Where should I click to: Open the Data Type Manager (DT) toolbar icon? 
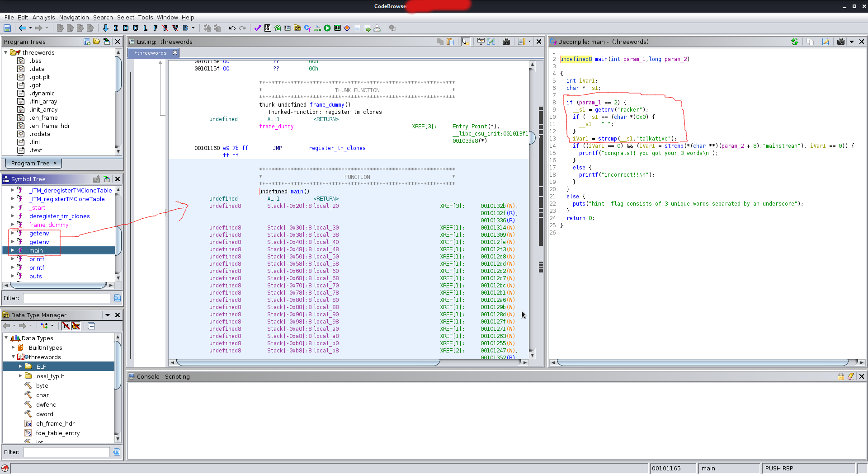coord(297,28)
